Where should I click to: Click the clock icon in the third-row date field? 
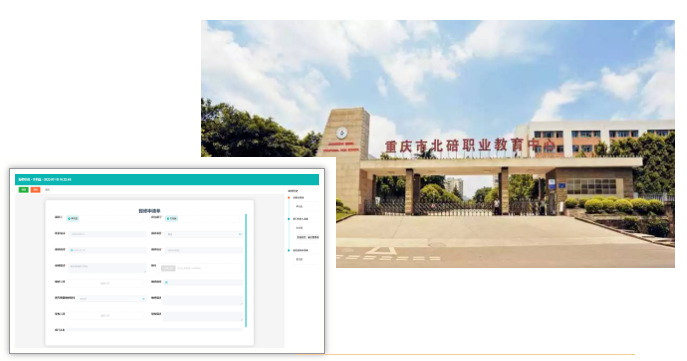coord(72,250)
